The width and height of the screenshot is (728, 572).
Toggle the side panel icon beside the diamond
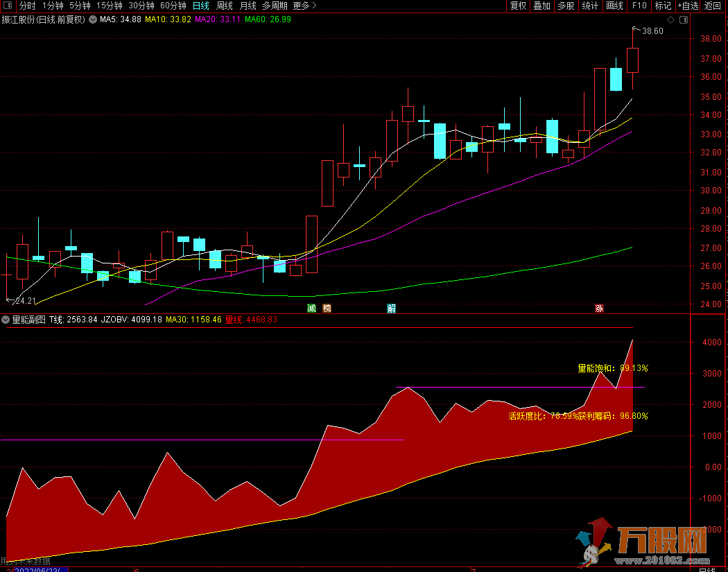(x=684, y=19)
